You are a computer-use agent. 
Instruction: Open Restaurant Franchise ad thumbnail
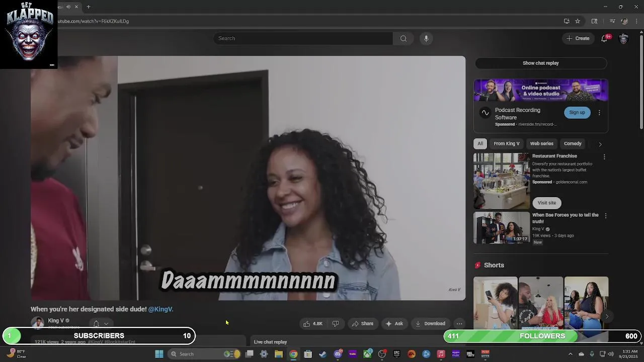tap(501, 181)
